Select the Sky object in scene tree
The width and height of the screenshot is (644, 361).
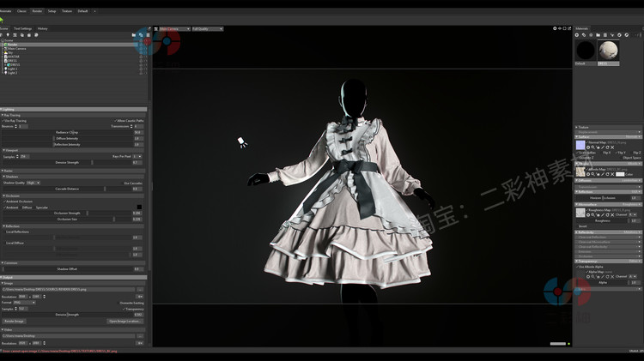click(10, 52)
